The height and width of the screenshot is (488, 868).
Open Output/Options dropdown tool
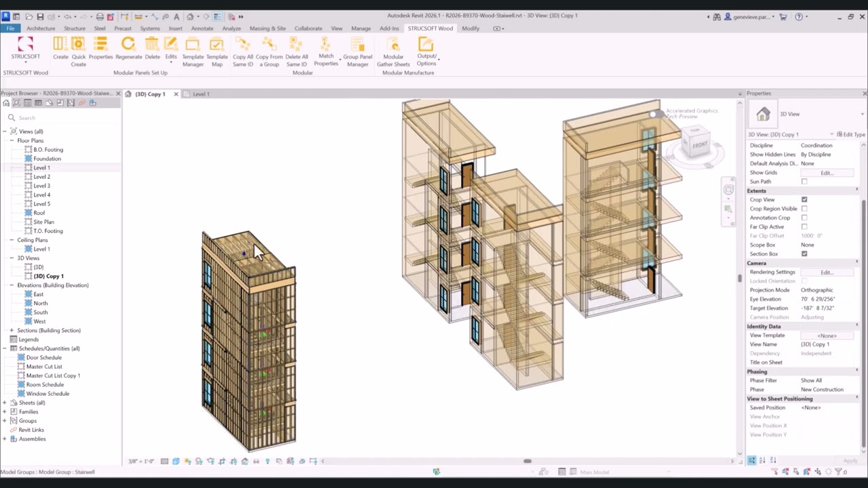[427, 52]
